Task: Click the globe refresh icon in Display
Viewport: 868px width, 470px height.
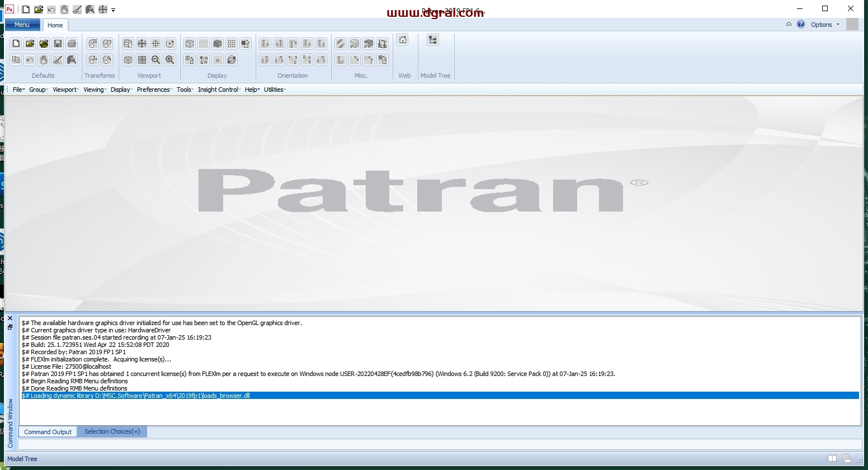Action: (x=232, y=60)
